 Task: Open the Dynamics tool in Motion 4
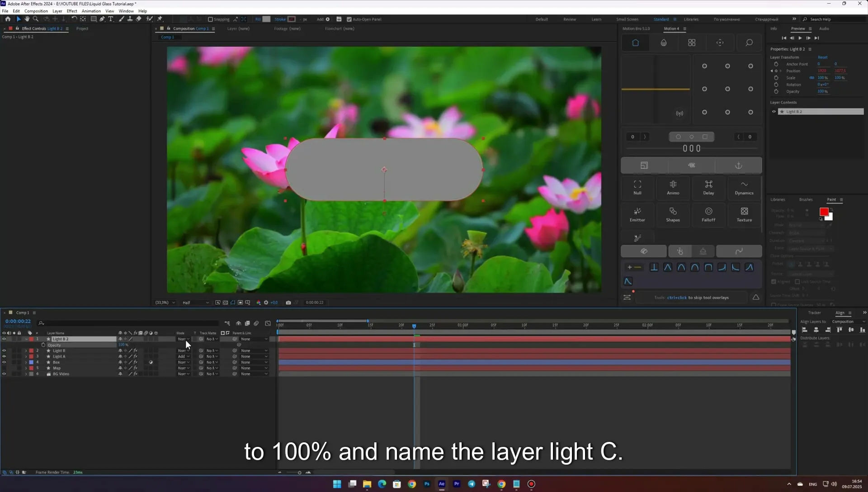coord(744,187)
